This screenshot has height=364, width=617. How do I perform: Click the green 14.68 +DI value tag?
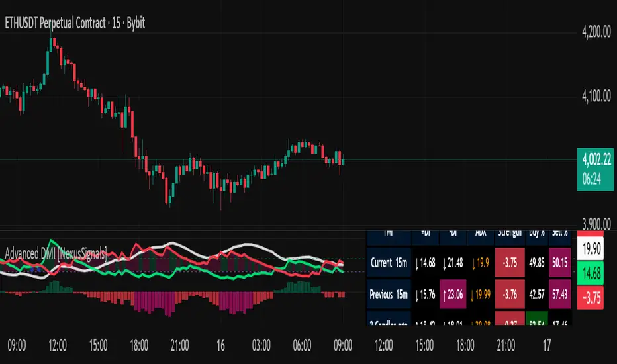[591, 273]
